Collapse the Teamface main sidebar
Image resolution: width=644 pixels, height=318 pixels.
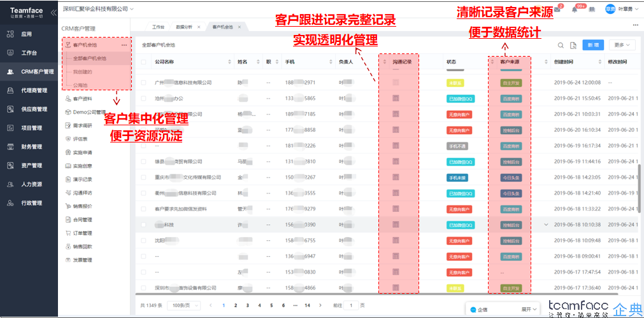[54, 13]
